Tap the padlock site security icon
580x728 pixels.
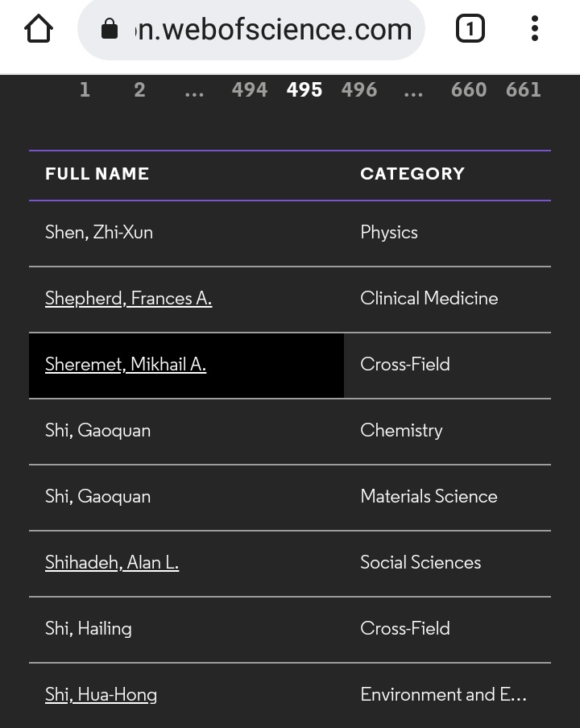(x=110, y=29)
